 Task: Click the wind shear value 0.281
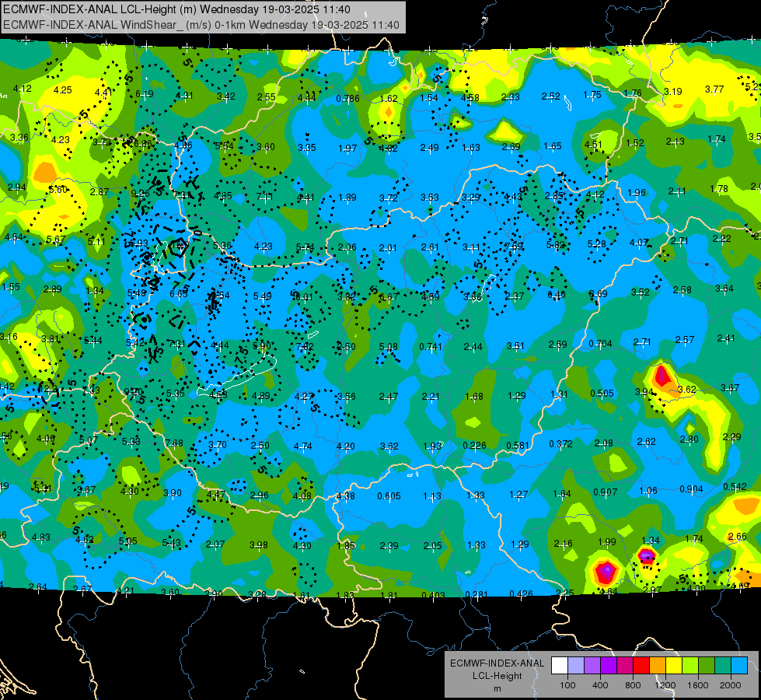pyautogui.click(x=476, y=594)
